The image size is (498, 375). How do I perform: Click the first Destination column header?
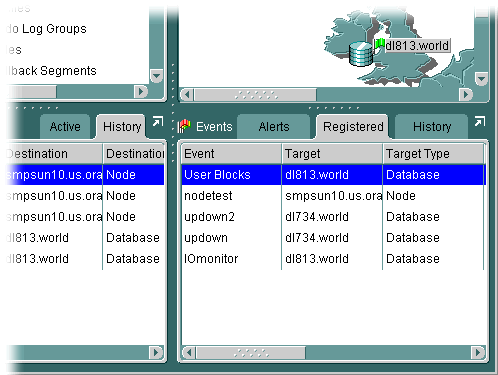click(53, 154)
